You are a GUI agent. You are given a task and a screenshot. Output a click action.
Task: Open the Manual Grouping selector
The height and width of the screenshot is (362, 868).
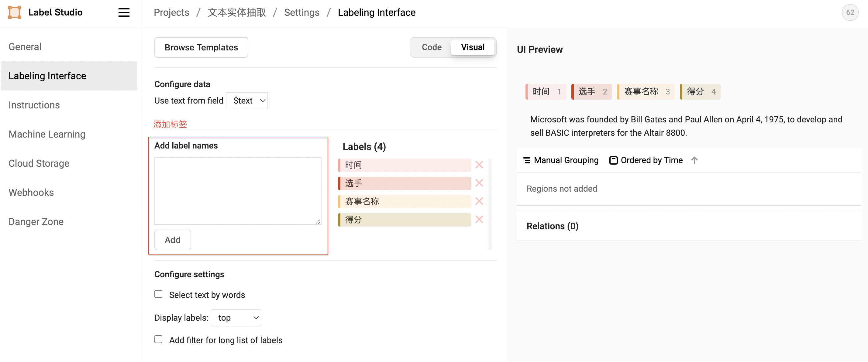click(561, 160)
